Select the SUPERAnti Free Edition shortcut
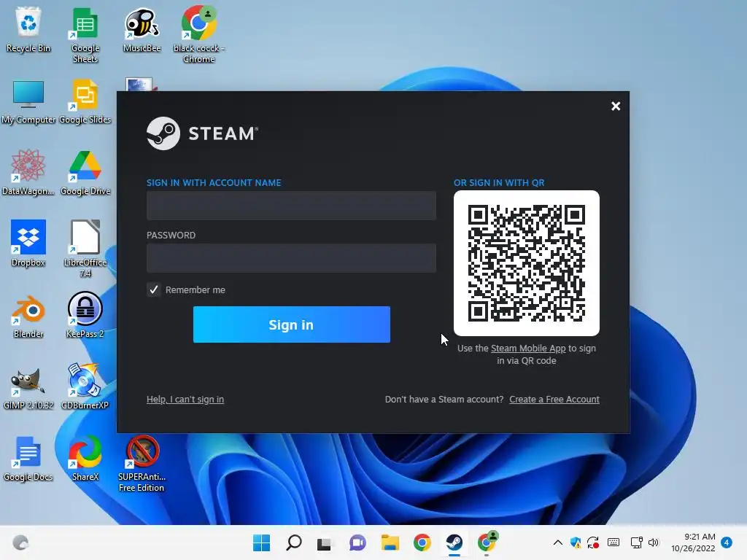This screenshot has width=747, height=560. (x=142, y=463)
